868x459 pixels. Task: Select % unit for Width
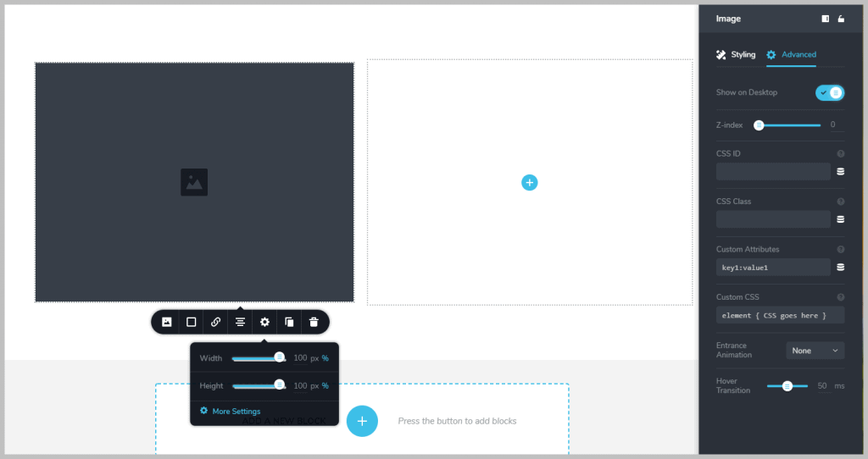click(325, 358)
